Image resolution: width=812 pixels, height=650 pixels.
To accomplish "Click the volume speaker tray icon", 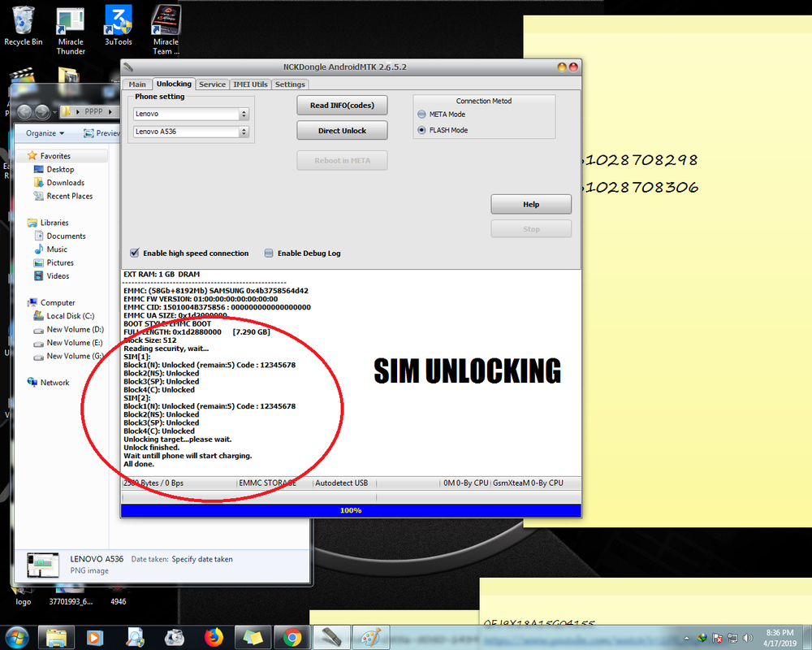I will [x=747, y=638].
